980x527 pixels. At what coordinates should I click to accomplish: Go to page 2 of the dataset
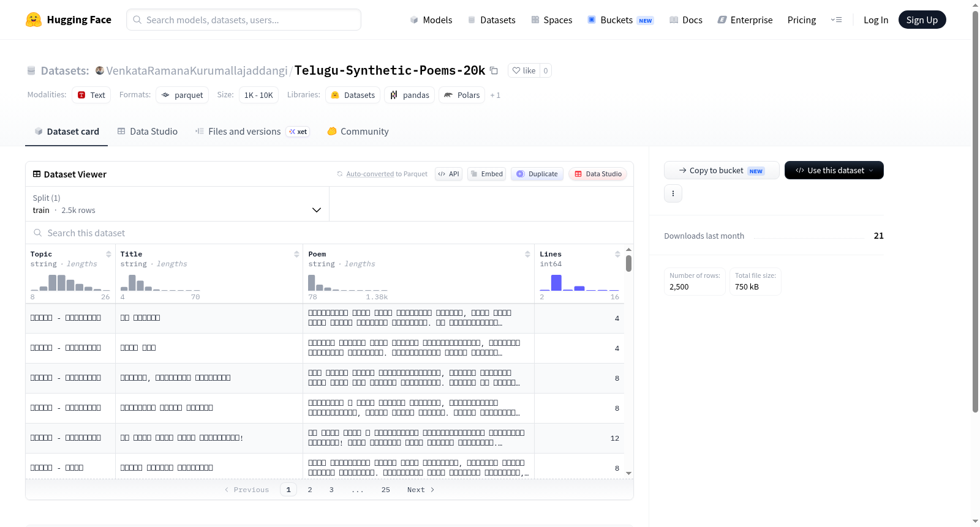[x=310, y=490]
